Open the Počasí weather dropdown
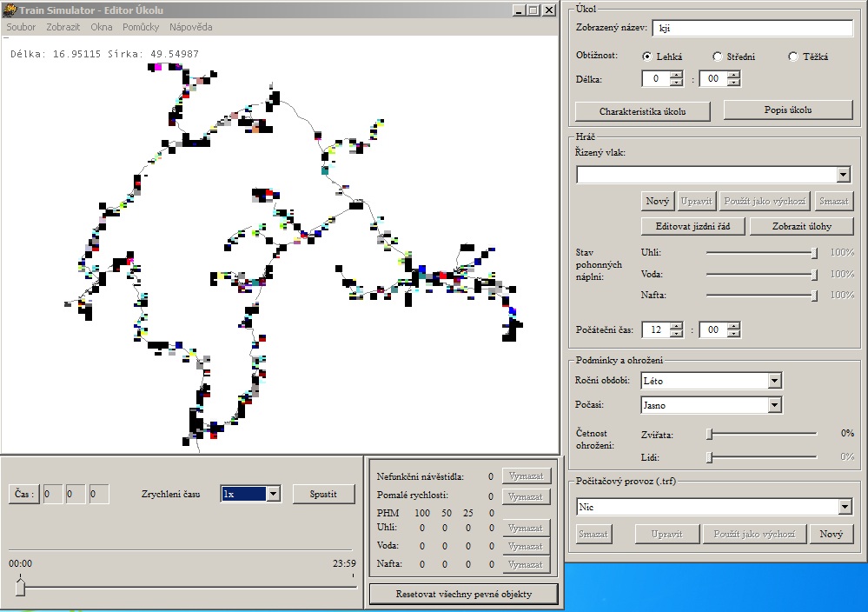 pyautogui.click(x=774, y=405)
